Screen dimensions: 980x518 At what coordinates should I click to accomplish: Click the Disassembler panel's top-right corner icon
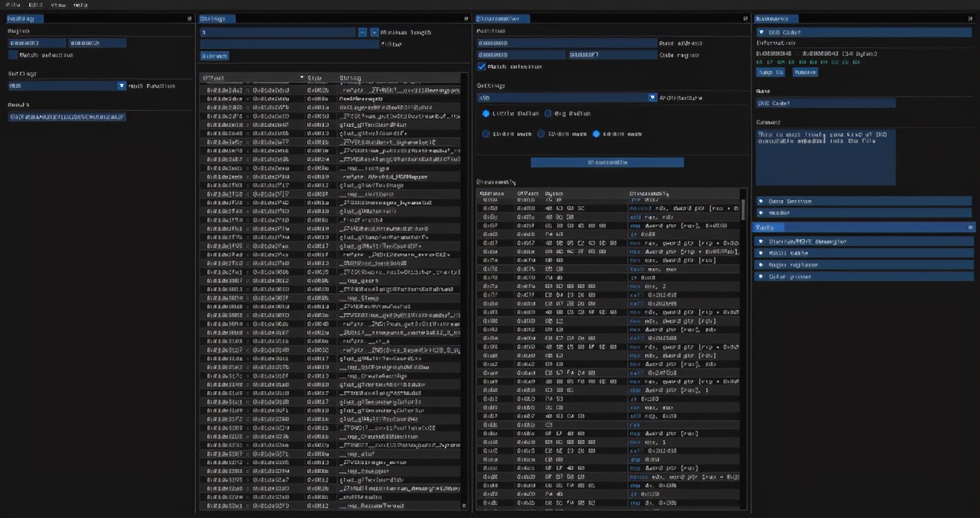pos(745,18)
